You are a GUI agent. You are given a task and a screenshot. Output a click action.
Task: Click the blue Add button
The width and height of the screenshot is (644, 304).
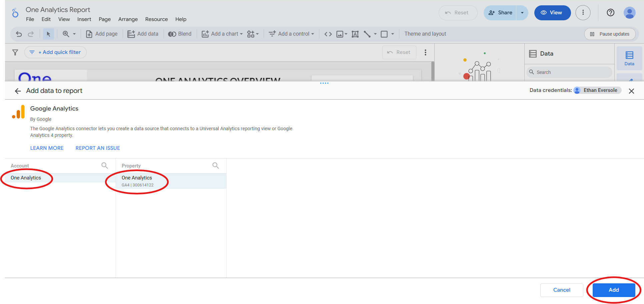614,290
